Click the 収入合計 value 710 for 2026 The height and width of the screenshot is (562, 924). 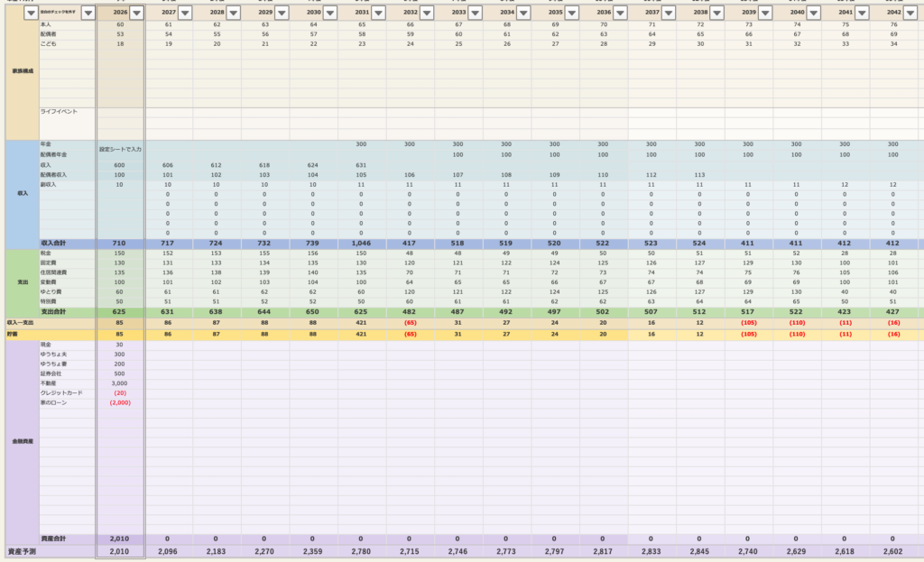(x=119, y=244)
